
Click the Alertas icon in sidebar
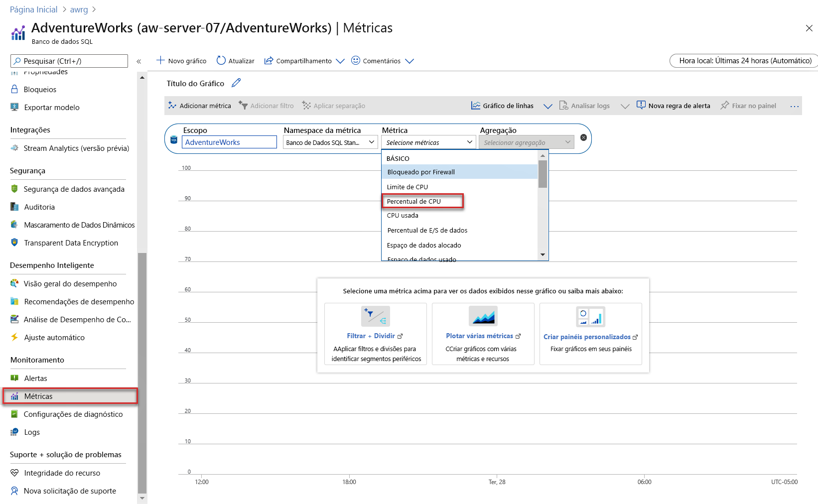(x=14, y=378)
